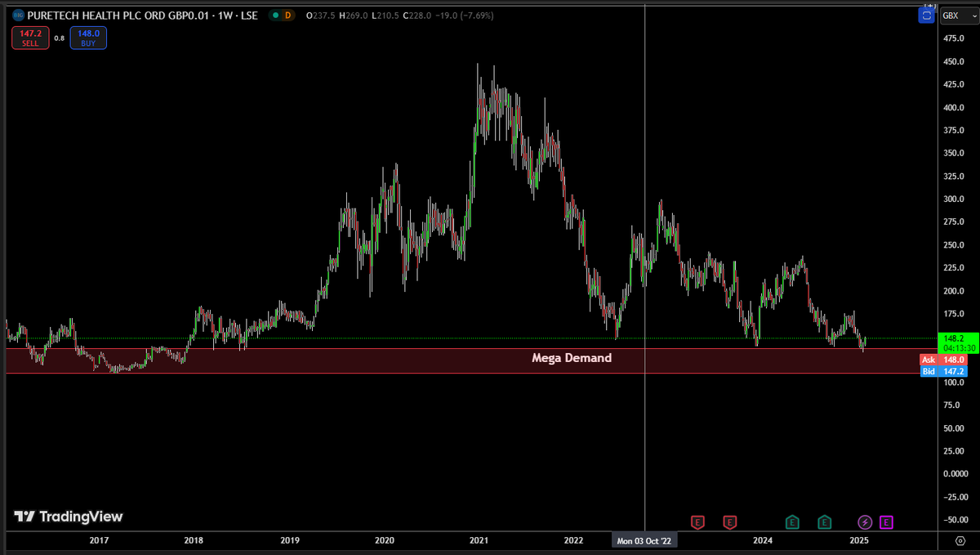Screen dimensions: 980x555
Task: Click the H269.0 high value
Action: click(354, 15)
